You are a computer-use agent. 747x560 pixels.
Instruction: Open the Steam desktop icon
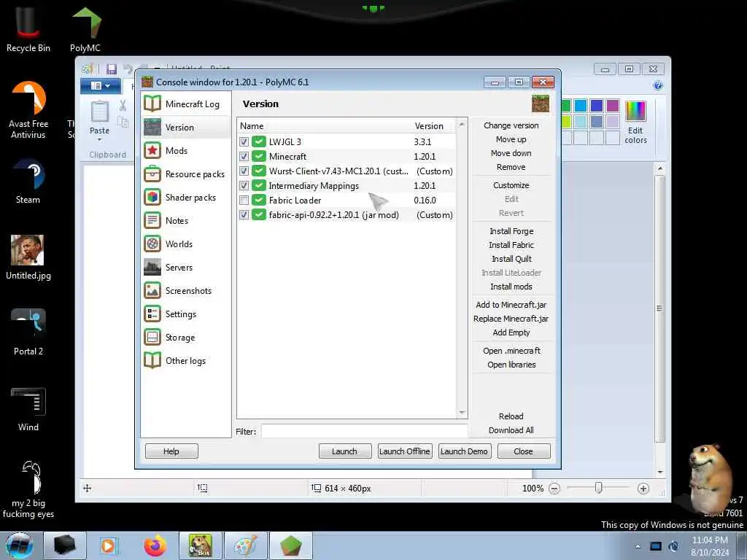28,181
